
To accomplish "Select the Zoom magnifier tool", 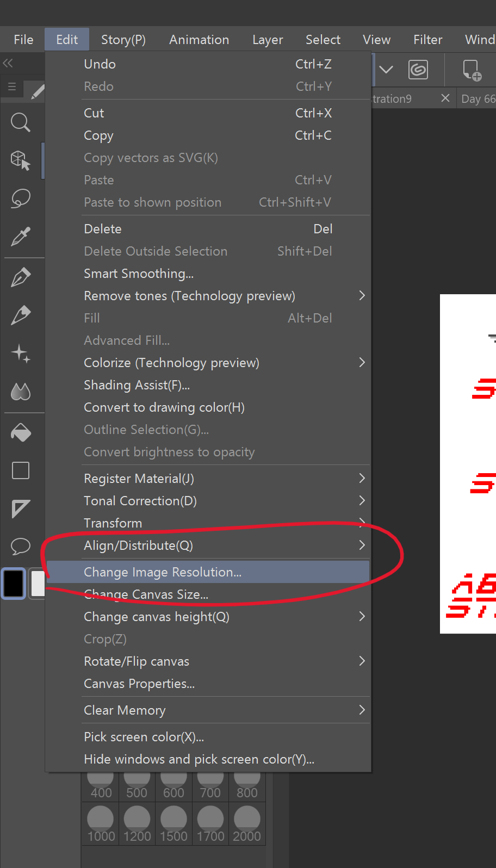I will coord(20,122).
